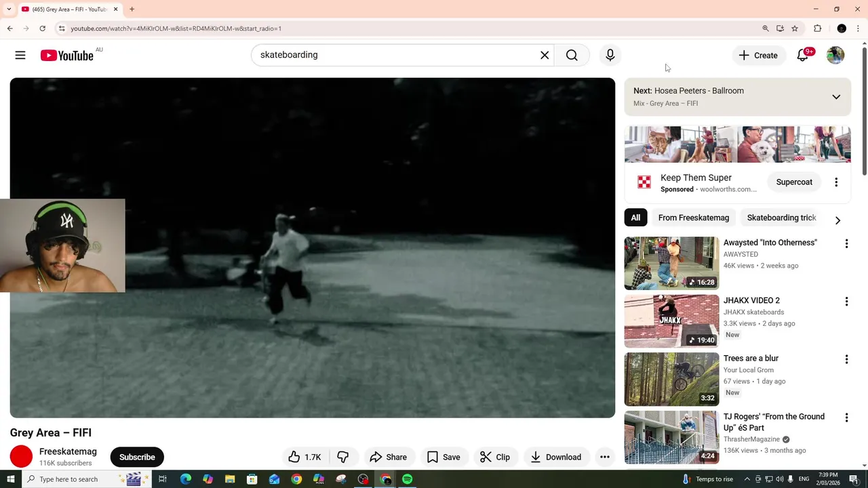Viewport: 868px width, 488px height.
Task: Pause the video by clicking the player
Action: (313, 247)
